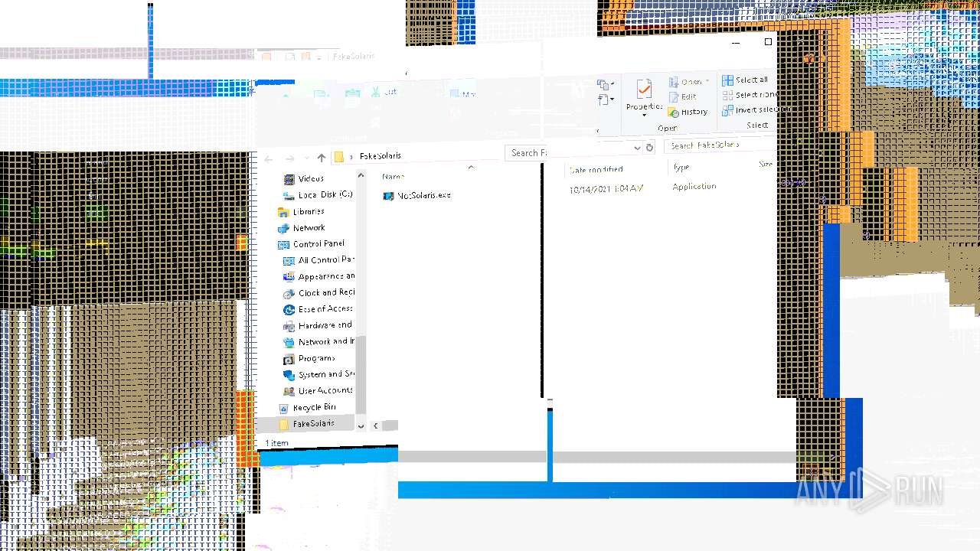This screenshot has width=980, height=551.
Task: Click the Application type cell
Action: [694, 187]
